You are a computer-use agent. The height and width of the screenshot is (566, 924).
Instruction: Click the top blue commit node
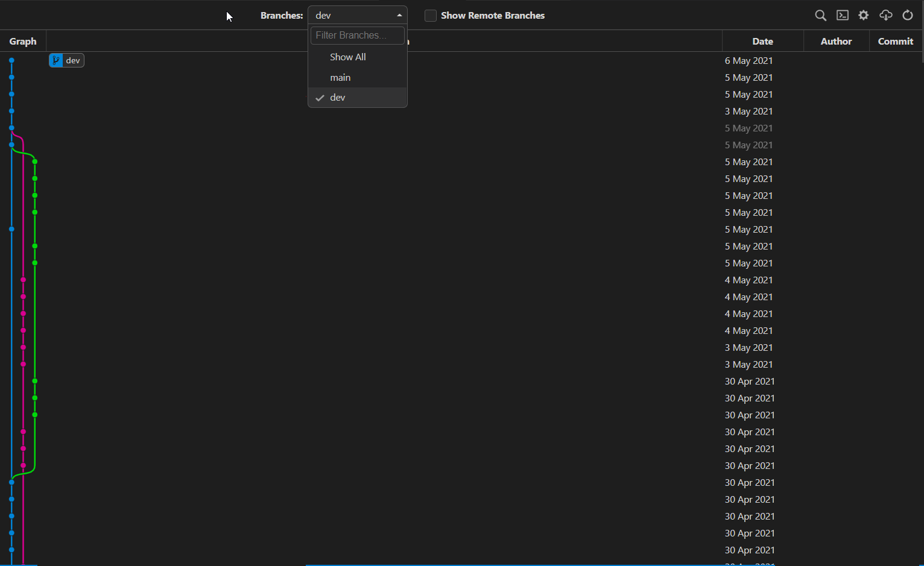click(11, 60)
